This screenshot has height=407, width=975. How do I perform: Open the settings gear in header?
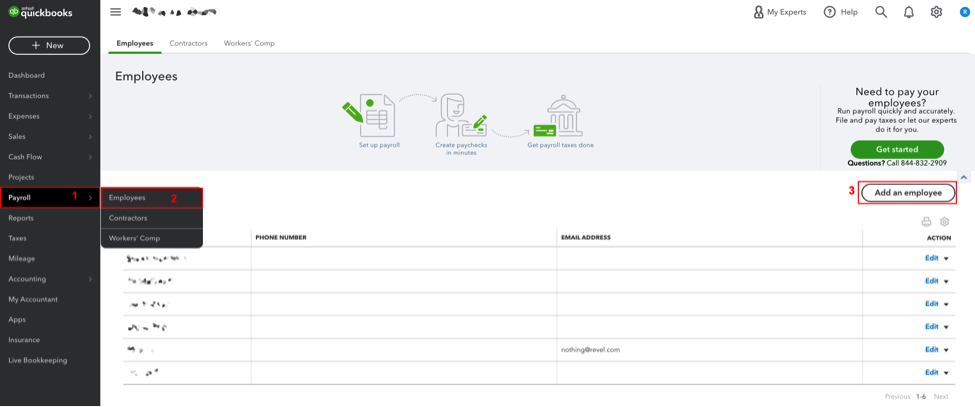click(x=936, y=12)
